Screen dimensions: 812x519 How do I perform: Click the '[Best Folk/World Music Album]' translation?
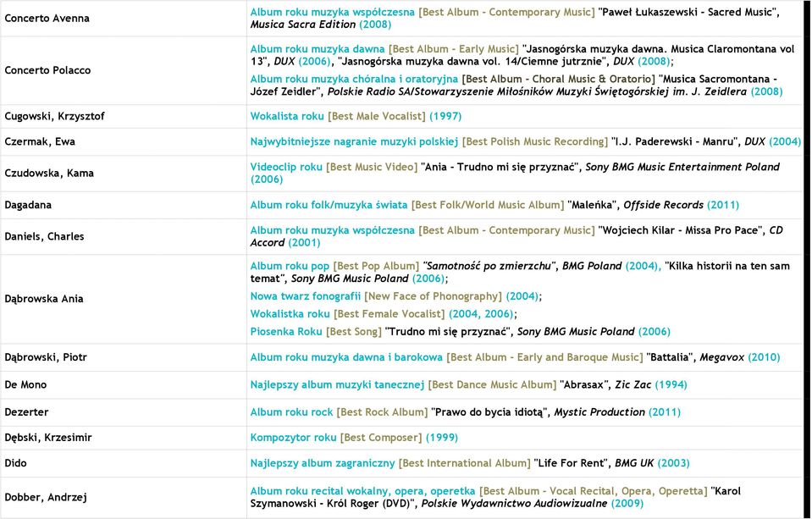(x=488, y=205)
